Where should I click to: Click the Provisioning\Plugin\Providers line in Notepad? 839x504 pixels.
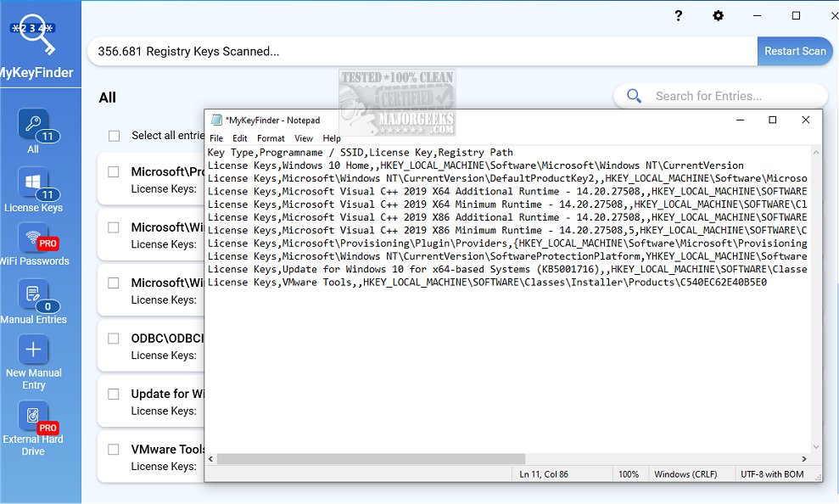pyautogui.click(x=507, y=244)
